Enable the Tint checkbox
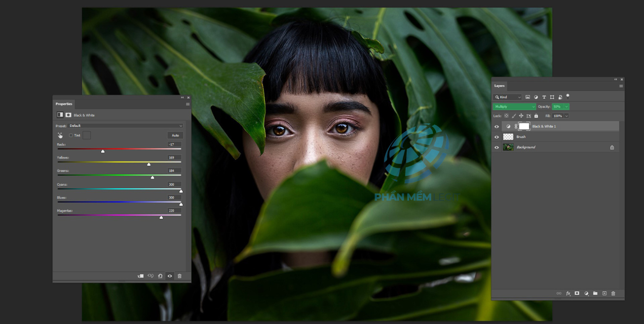The image size is (644, 324). (71, 135)
